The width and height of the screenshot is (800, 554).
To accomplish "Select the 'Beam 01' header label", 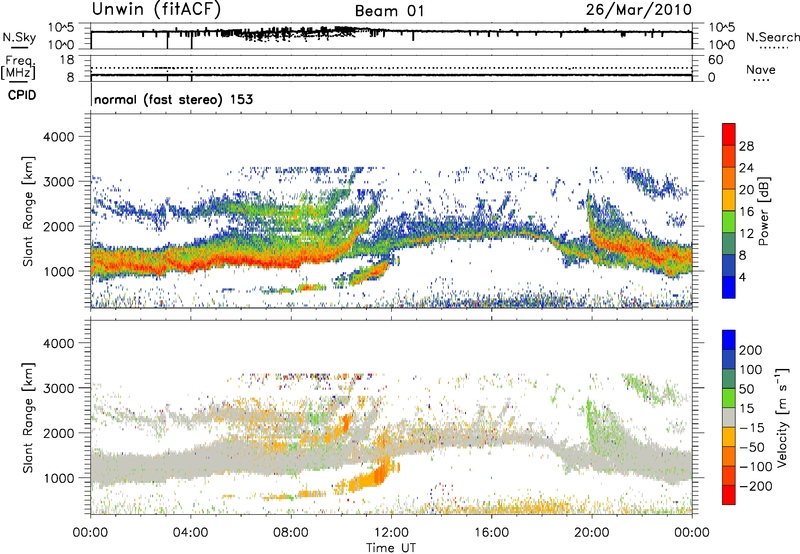I will [389, 11].
